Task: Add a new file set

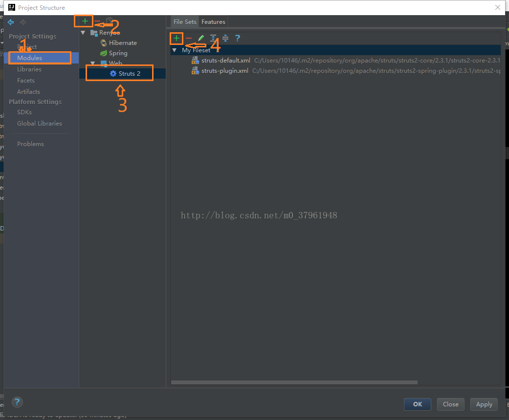Action: [x=176, y=38]
